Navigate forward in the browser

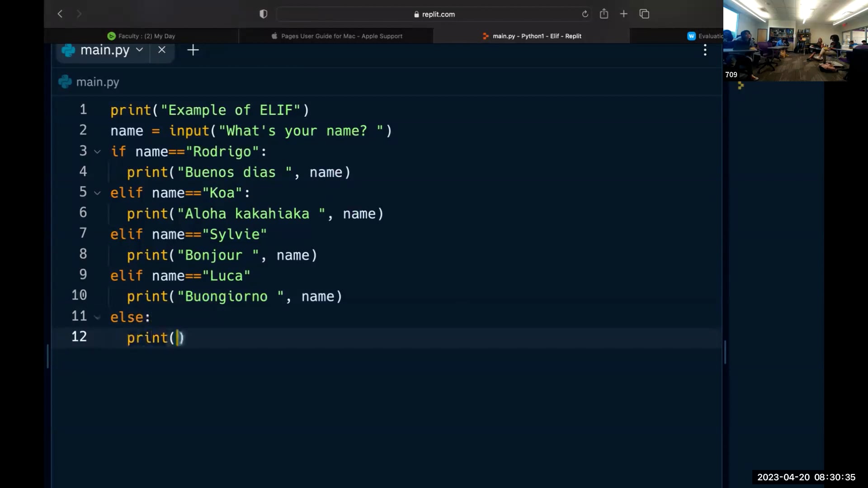[80, 14]
